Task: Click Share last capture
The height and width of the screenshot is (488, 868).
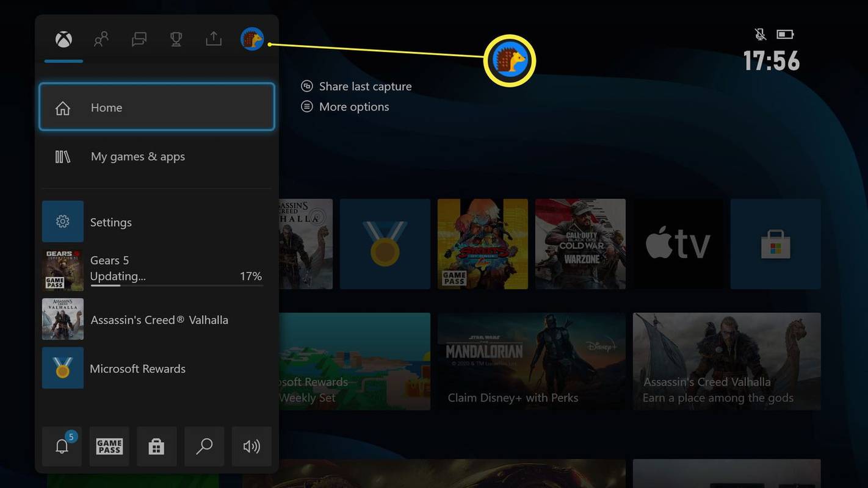Action: pyautogui.click(x=365, y=87)
